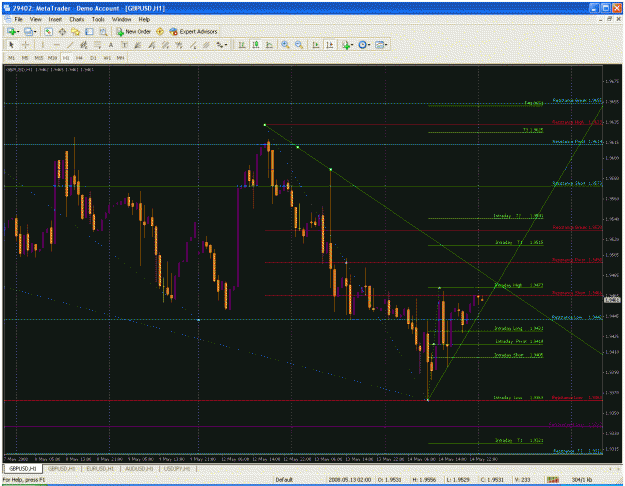Toggle the Data Window panel
Screen dimensions: 625x486
(x=62, y=31)
